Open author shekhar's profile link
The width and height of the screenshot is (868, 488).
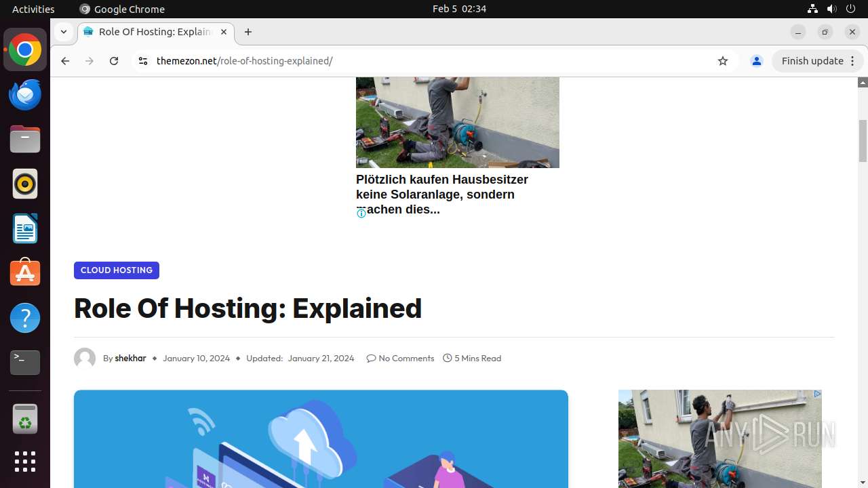[130, 358]
